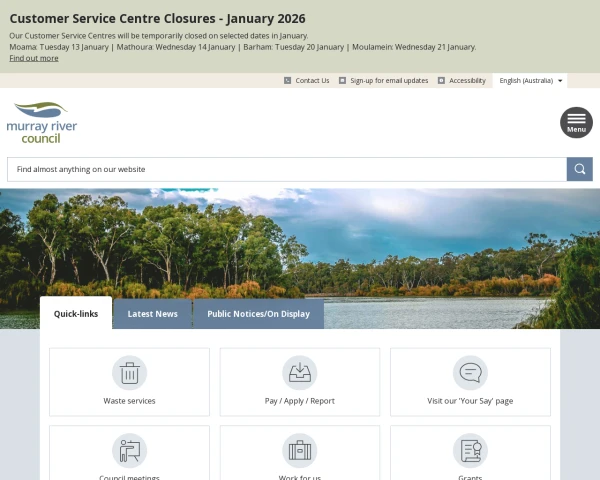The height and width of the screenshot is (480, 600).
Task: Click the Murray River Council logo
Action: pyautogui.click(x=41, y=122)
